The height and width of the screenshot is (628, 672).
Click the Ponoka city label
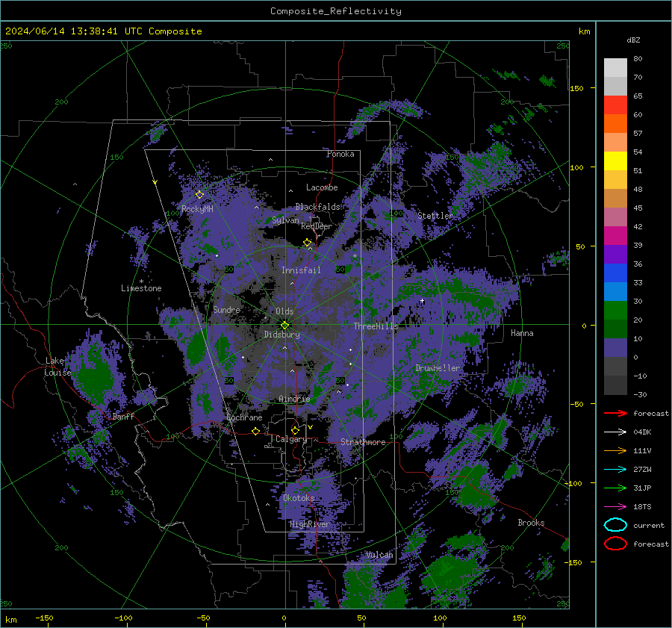(340, 154)
